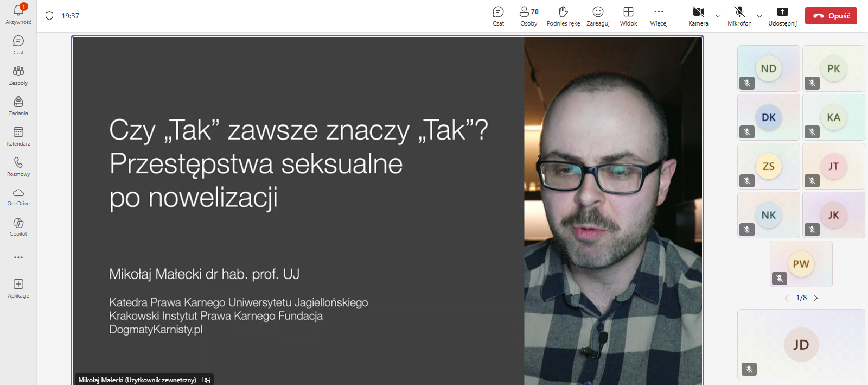
Task: Click the slide title "Przestępstwa seksualne"
Action: click(256, 163)
